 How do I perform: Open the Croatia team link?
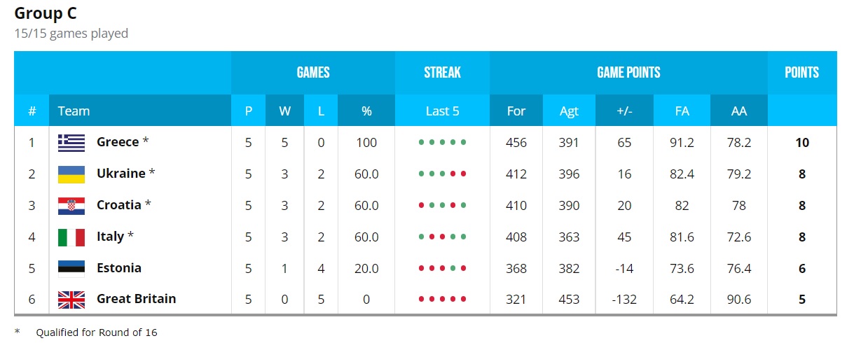coord(119,205)
